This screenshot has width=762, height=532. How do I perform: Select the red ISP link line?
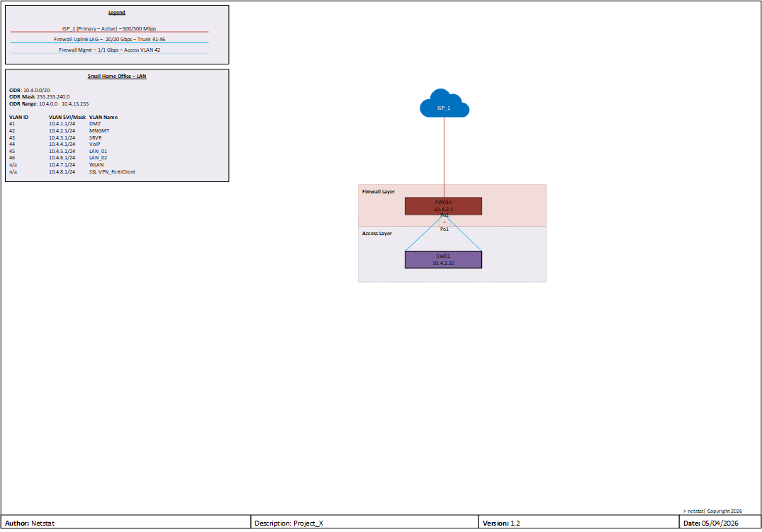coord(444,157)
